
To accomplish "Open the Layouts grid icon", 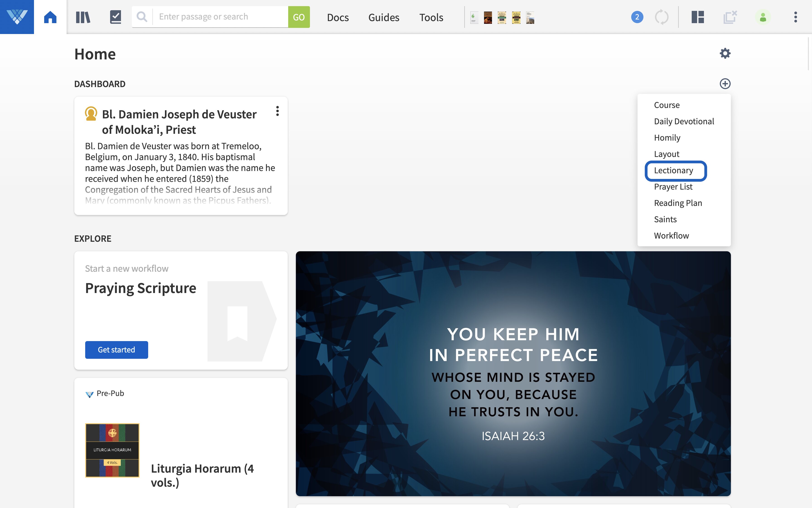I will click(698, 17).
